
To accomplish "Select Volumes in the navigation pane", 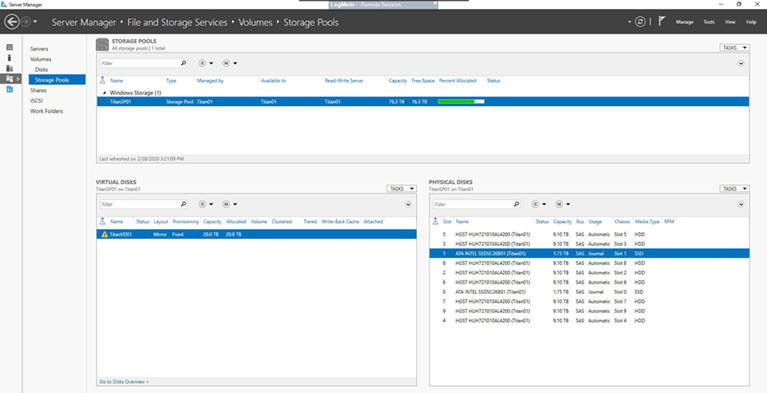I will click(41, 59).
